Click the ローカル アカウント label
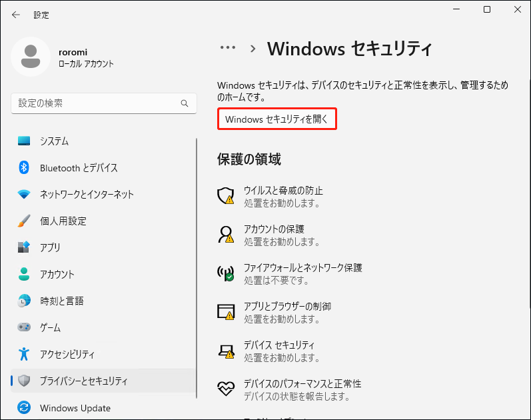The image size is (531, 420). point(86,64)
